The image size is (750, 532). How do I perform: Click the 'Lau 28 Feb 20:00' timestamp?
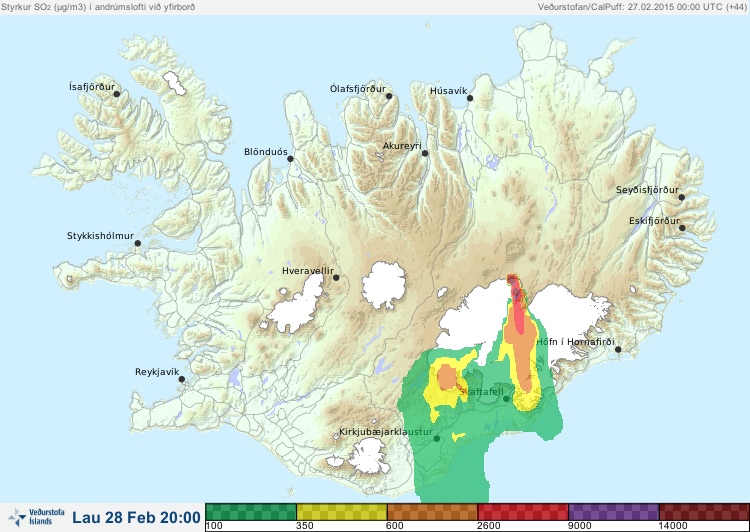(x=136, y=518)
